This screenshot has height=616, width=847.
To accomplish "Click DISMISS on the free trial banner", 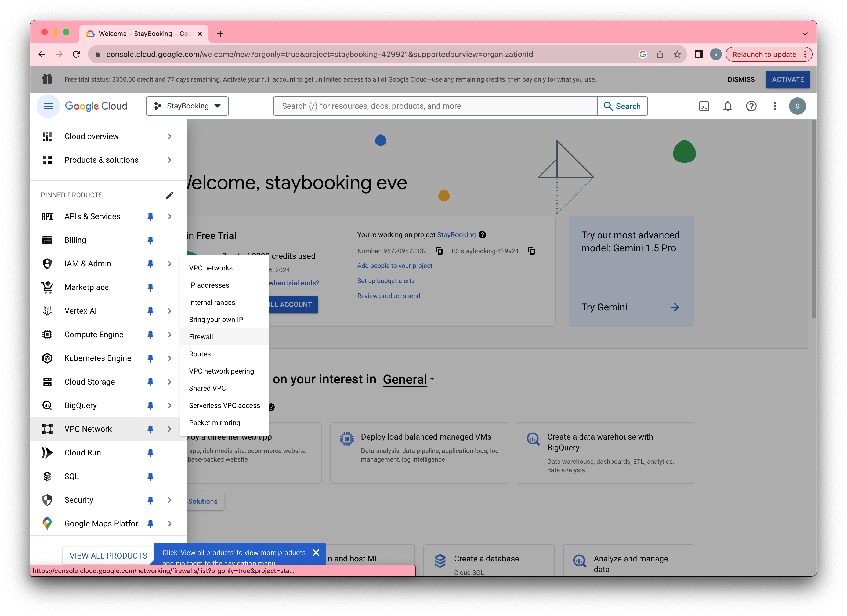I will [742, 79].
